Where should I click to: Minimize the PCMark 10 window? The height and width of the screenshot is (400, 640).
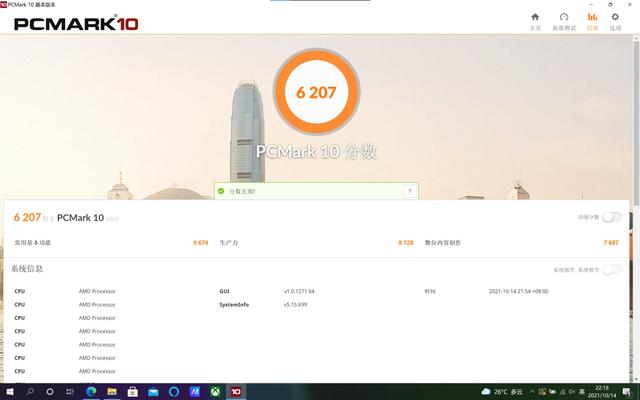pos(591,4)
